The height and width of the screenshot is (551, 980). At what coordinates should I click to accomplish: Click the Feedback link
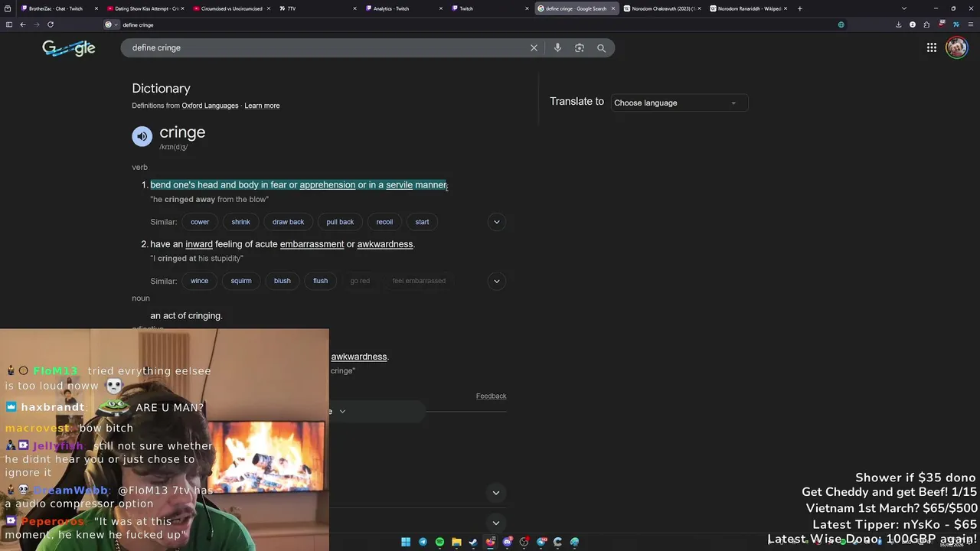pyautogui.click(x=491, y=396)
